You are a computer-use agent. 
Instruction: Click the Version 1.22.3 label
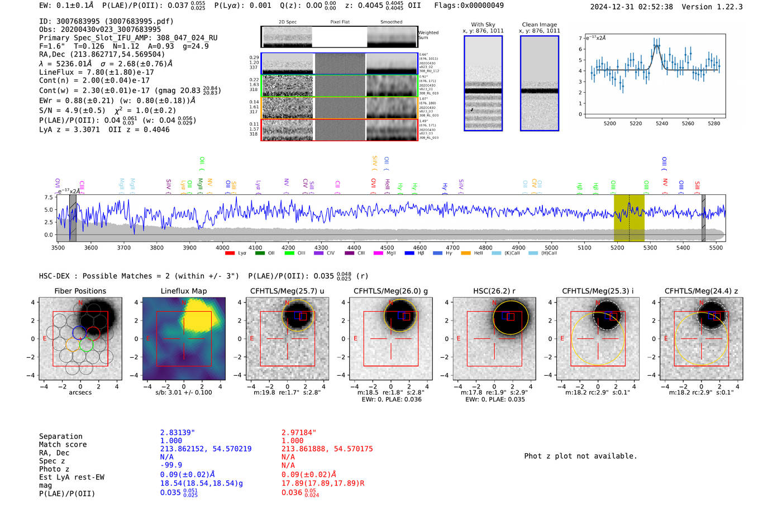tap(712, 7)
